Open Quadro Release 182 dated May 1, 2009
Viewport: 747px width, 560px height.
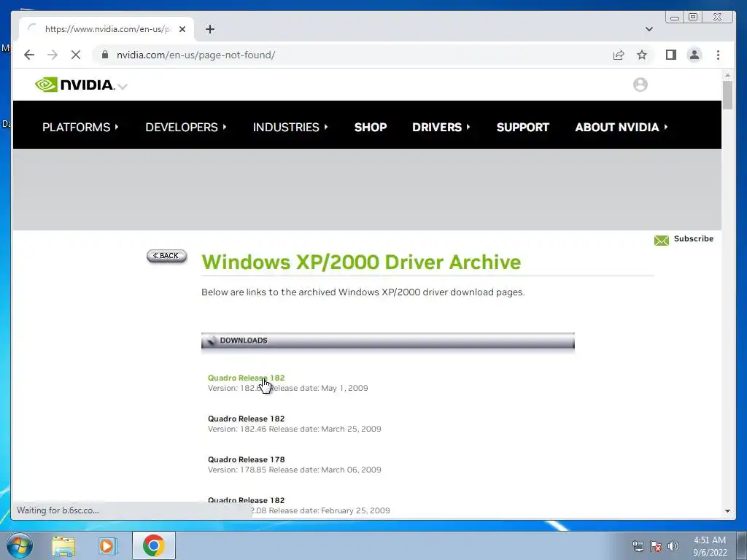(x=246, y=378)
